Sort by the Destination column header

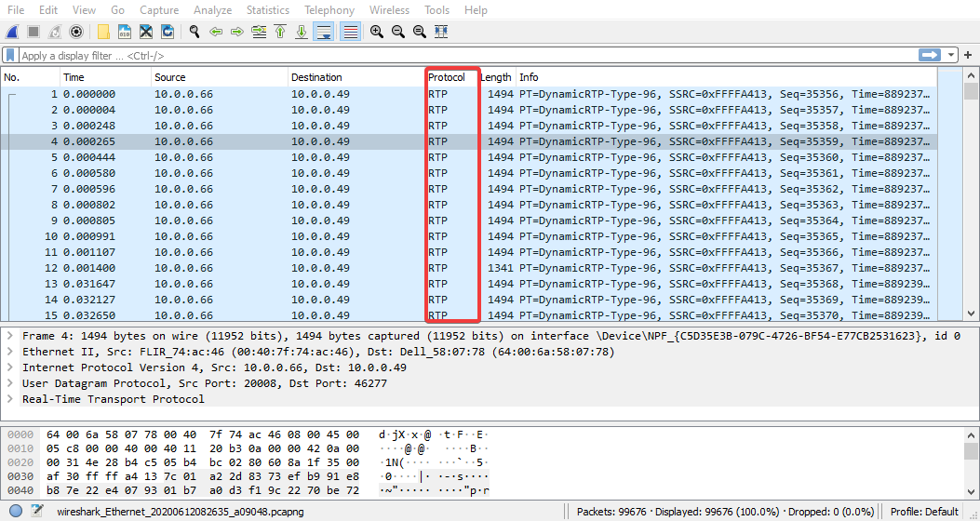[x=356, y=77]
